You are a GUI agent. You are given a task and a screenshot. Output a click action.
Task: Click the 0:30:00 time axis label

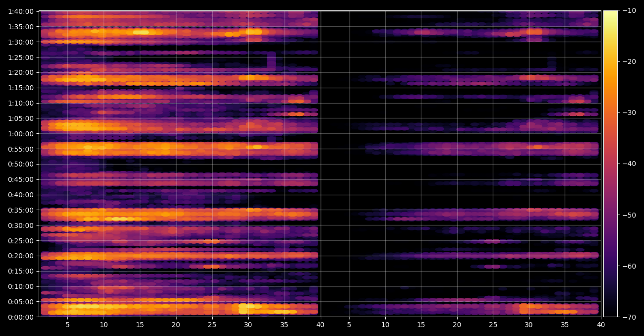21,225
